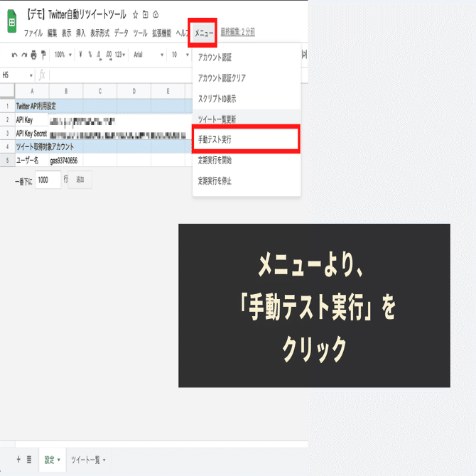Viewport: 476px width, 476px height.
Task: Open ツイート一覧 tab dropdown arrow
Action: 104,460
